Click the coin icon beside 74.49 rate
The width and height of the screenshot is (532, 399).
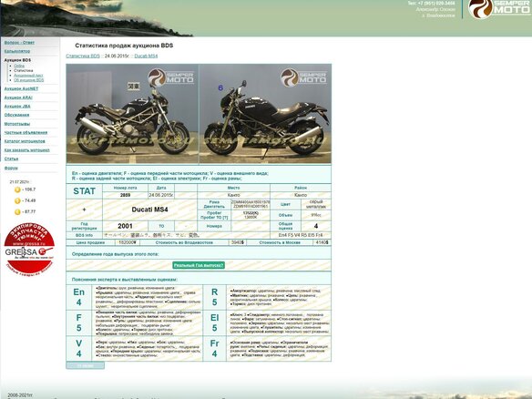point(17,200)
